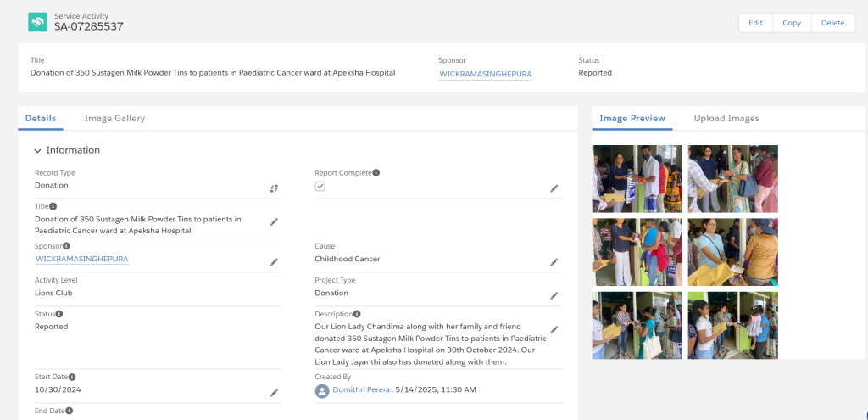Edit the Start Date pencil icon

(x=274, y=393)
